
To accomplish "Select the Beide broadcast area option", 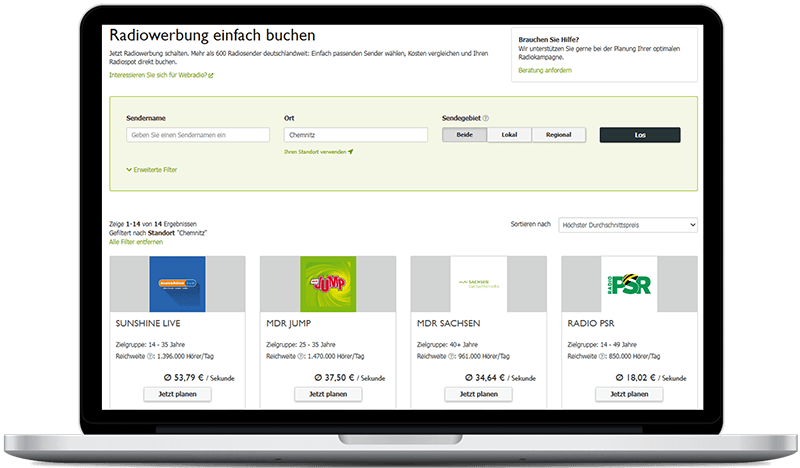I will (464, 135).
